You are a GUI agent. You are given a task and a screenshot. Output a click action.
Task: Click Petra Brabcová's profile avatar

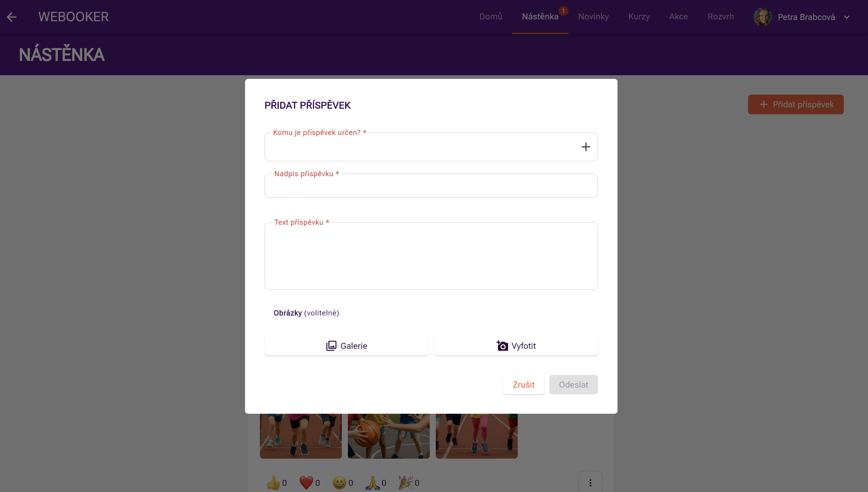click(x=762, y=17)
